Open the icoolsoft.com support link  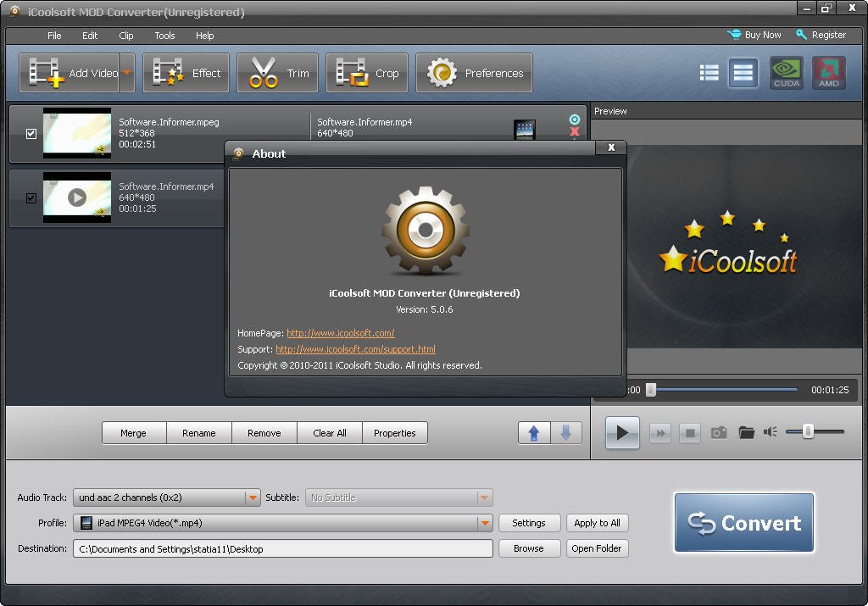[x=355, y=349]
